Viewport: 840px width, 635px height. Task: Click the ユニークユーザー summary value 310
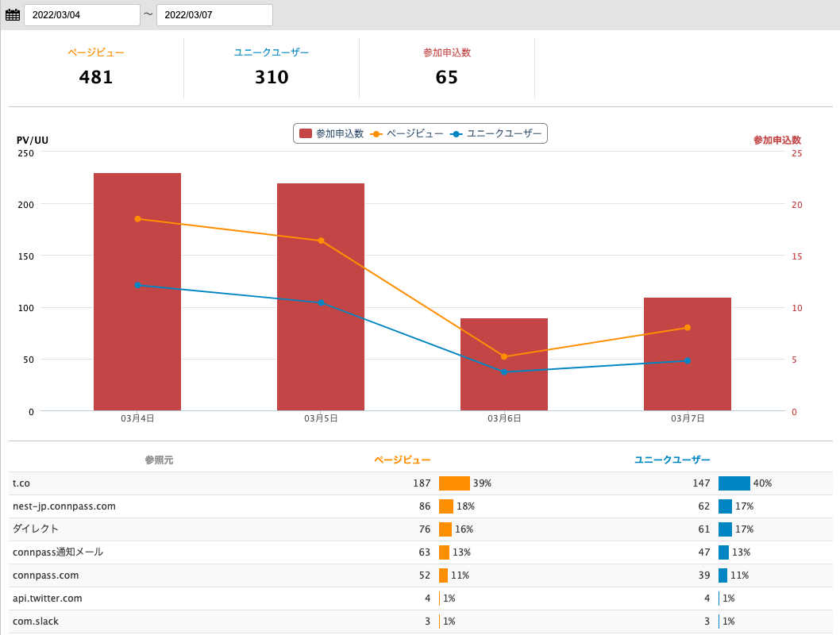(272, 78)
